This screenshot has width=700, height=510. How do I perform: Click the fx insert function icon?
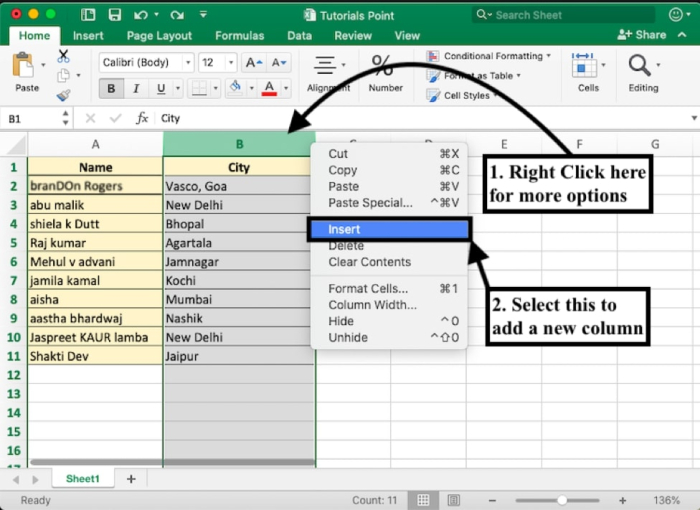[x=142, y=118]
